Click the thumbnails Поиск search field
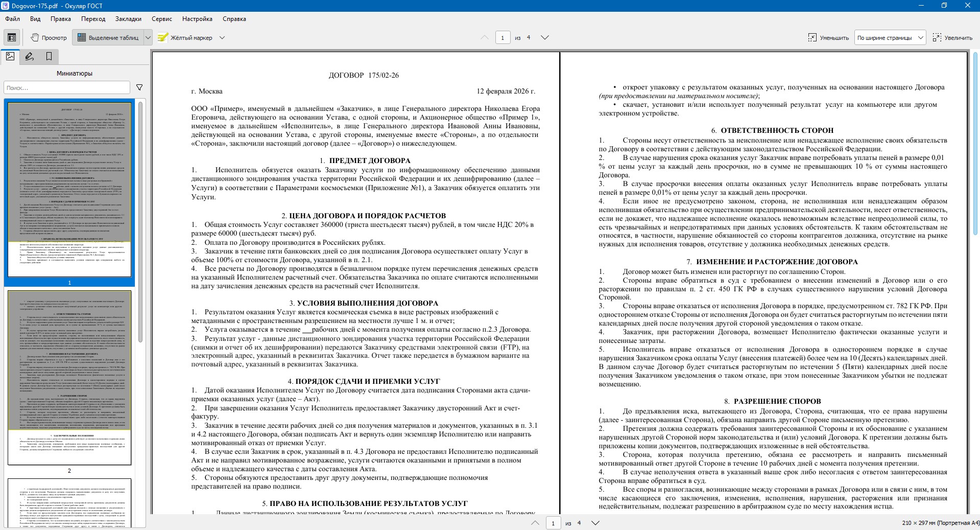This screenshot has height=530, width=980. click(x=67, y=87)
